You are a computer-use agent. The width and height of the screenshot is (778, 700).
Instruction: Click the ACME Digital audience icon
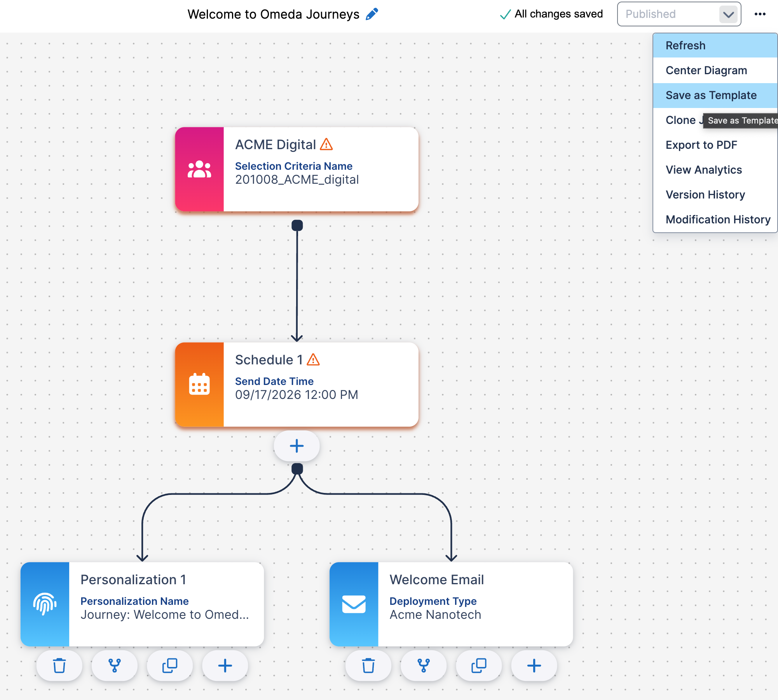click(x=199, y=169)
